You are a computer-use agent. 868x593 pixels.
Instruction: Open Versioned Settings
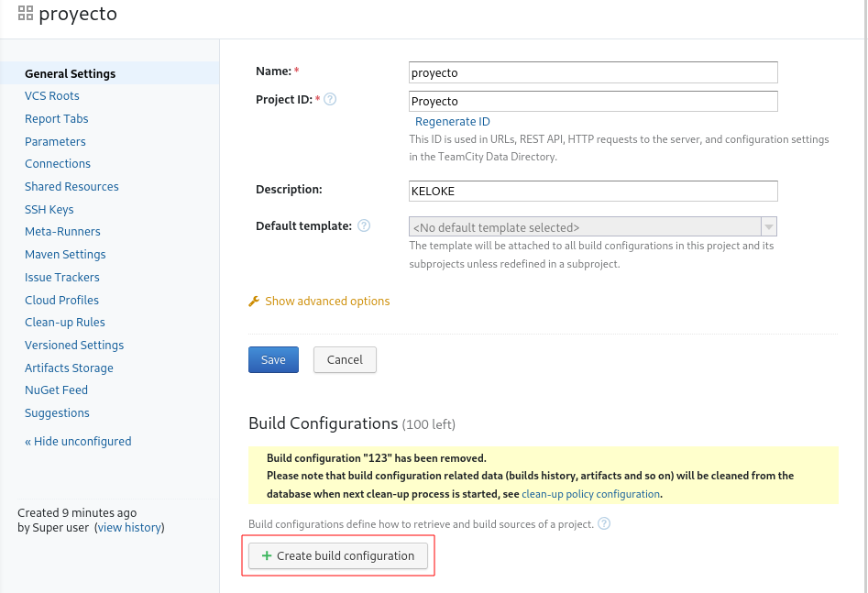click(x=74, y=345)
